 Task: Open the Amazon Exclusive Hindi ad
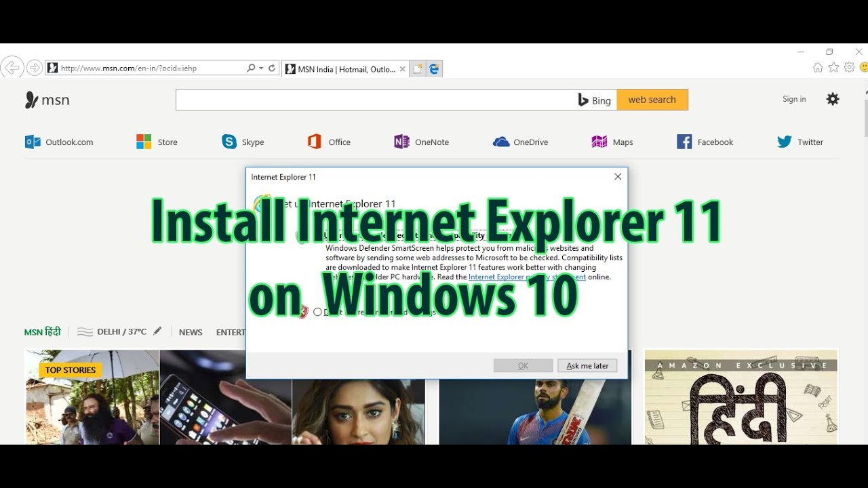pyautogui.click(x=741, y=397)
